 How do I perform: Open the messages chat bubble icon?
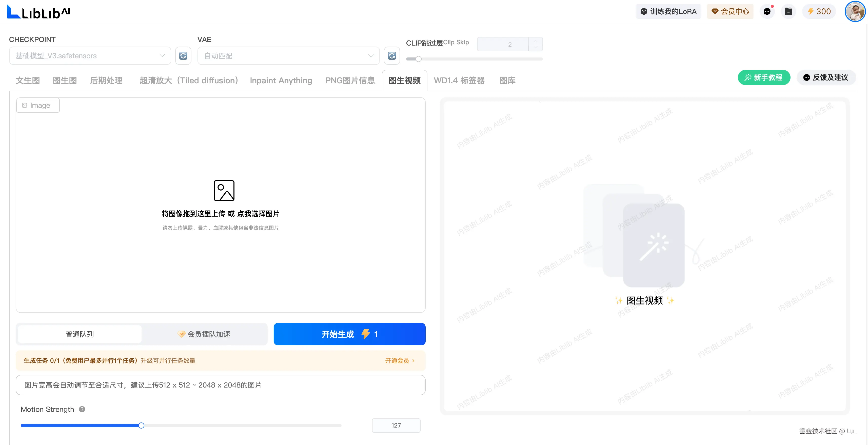[x=767, y=11]
